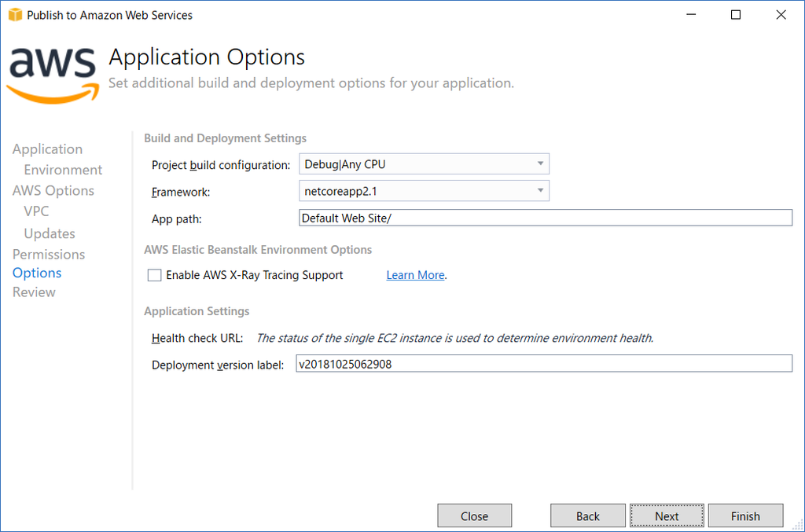
Task: Open the Framework dropdown showing netcoreapp2.1
Action: pos(424,192)
